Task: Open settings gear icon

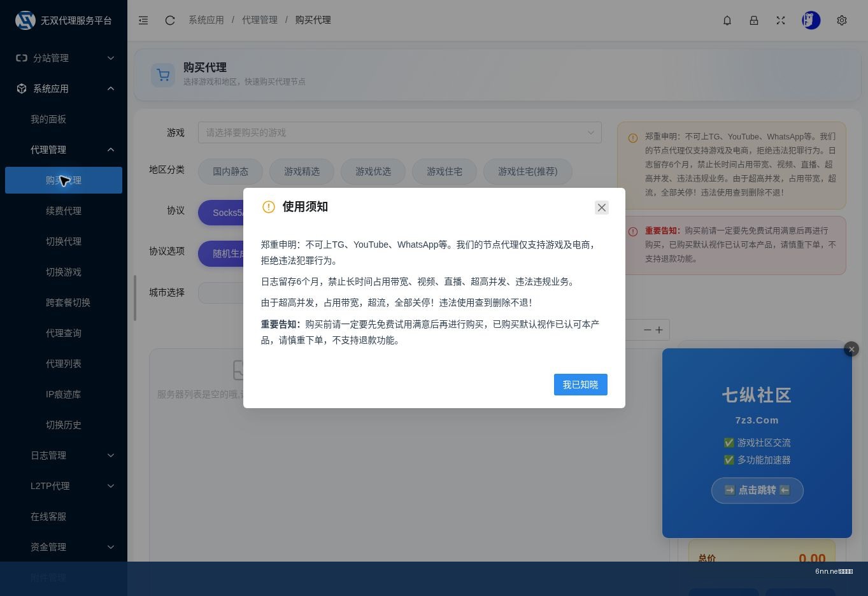Action: [x=842, y=20]
